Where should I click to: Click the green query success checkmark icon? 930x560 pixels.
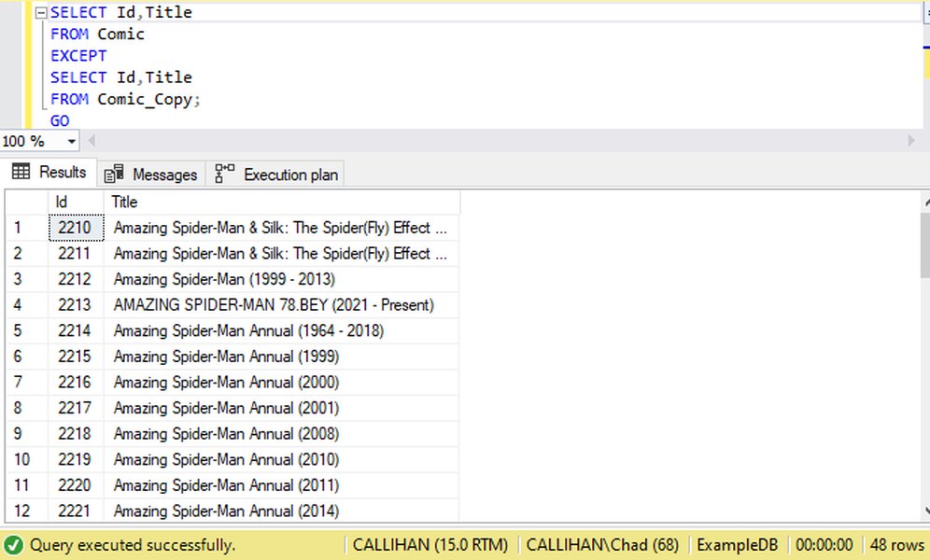tap(13, 544)
